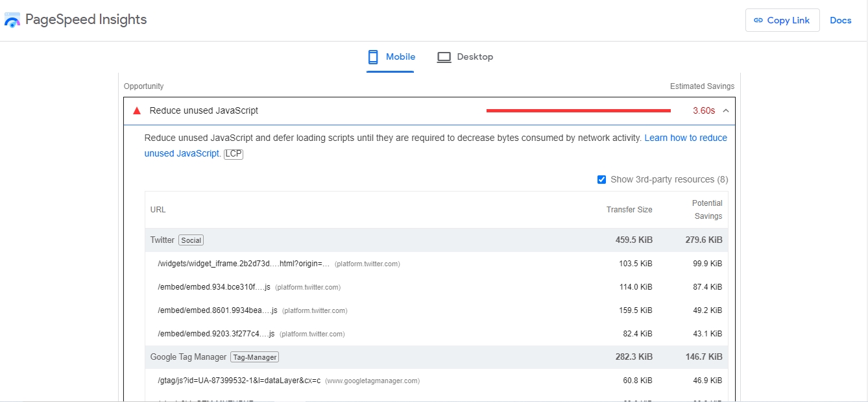Click the red triangle warning icon
The image size is (868, 402).
pos(137,111)
